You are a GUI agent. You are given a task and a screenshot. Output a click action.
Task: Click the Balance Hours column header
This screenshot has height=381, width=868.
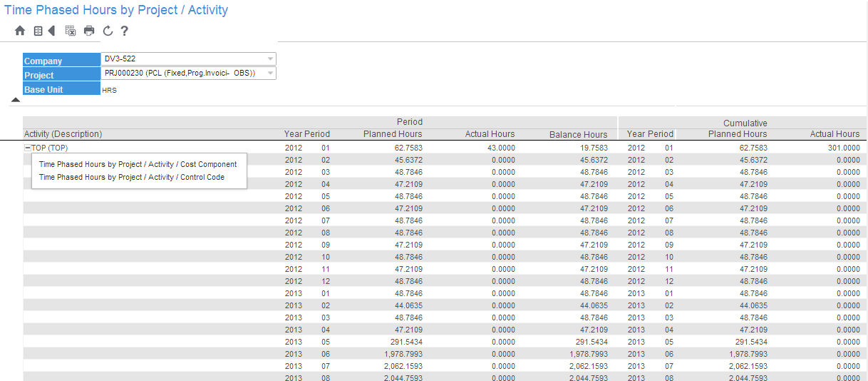click(578, 134)
